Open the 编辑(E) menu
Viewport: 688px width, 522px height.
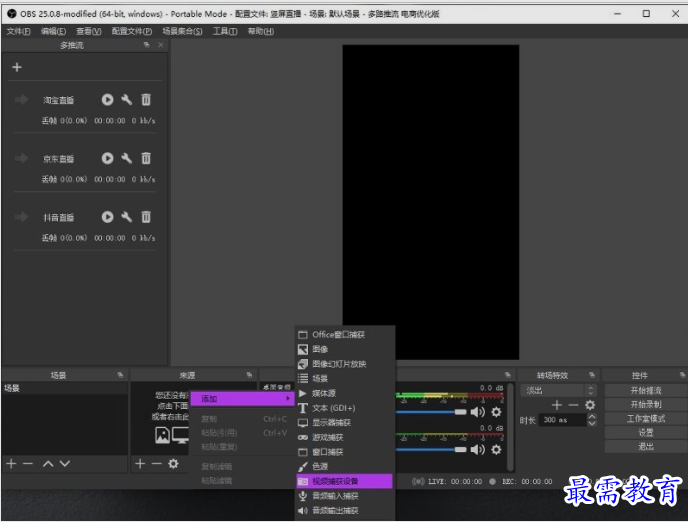[x=54, y=31]
